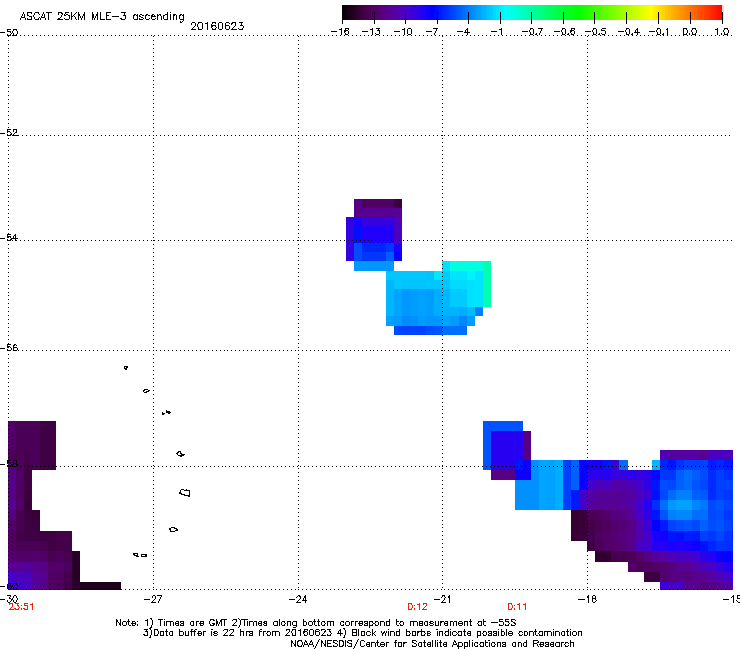Click the -7 label on the color scale
Screen dimensions: 740x650
click(x=432, y=32)
